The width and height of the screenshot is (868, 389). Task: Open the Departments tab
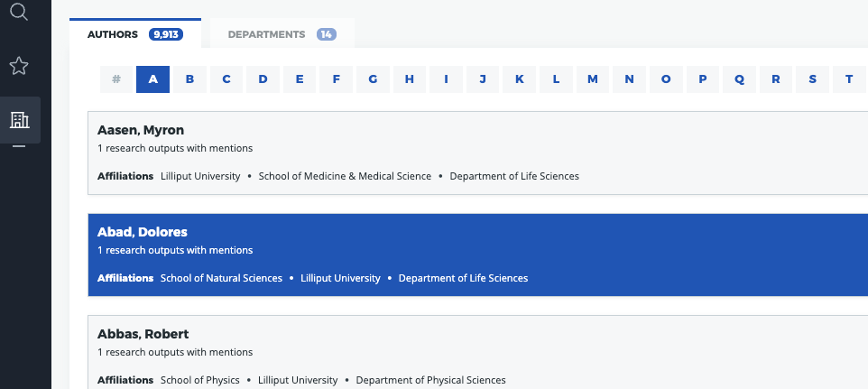pos(266,34)
